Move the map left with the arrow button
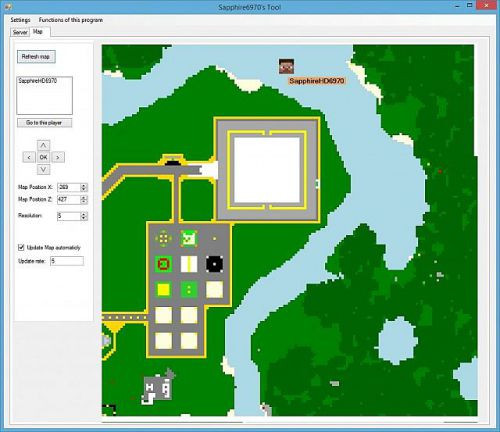Image resolution: width=500 pixels, height=432 pixels. [x=29, y=157]
